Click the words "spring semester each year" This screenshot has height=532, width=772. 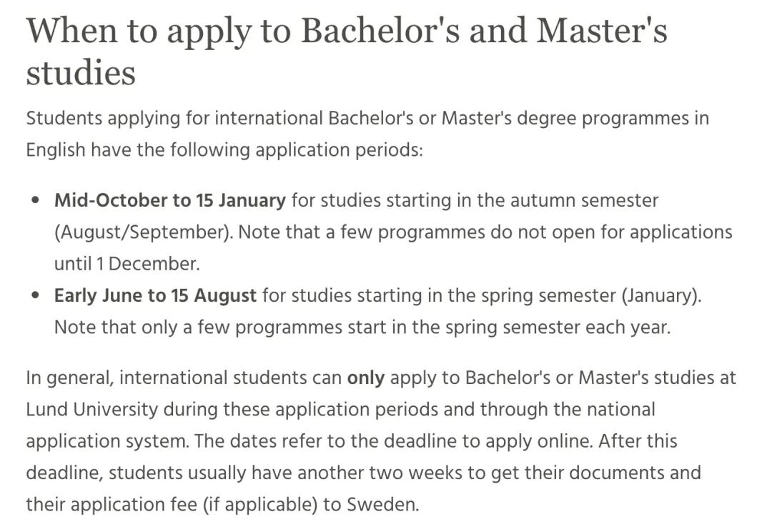click(x=558, y=327)
